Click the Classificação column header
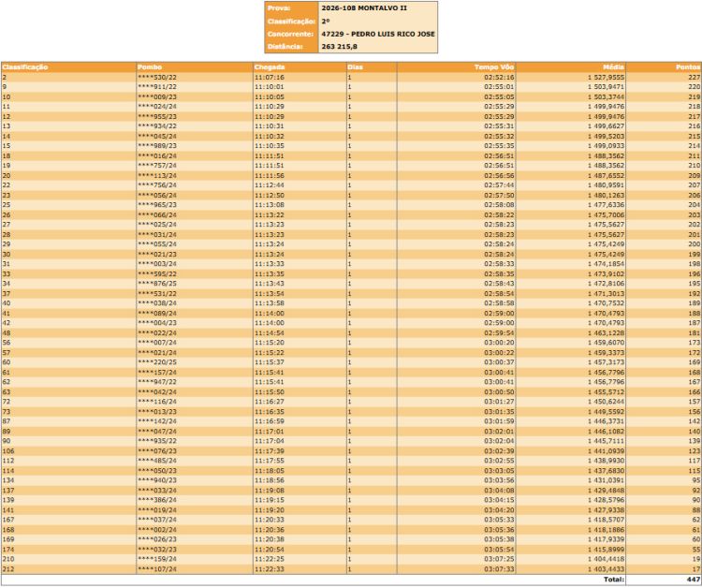The width and height of the screenshot is (702, 588). [25, 67]
